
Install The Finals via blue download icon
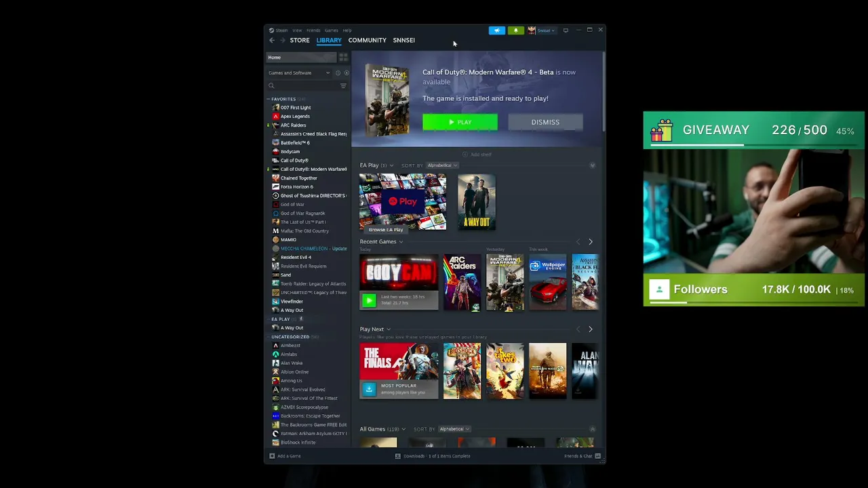click(x=369, y=389)
